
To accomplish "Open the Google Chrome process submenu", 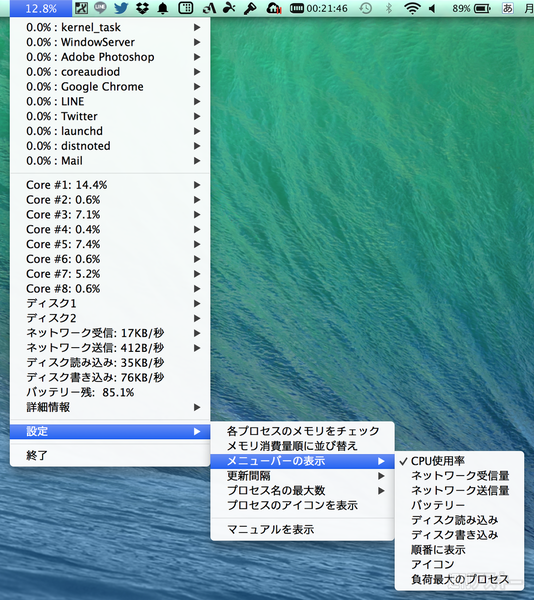I will point(110,87).
